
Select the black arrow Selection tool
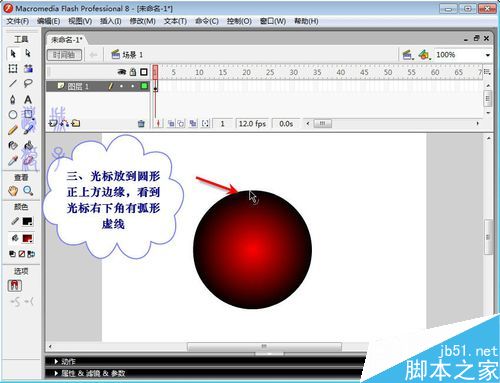click(x=13, y=53)
